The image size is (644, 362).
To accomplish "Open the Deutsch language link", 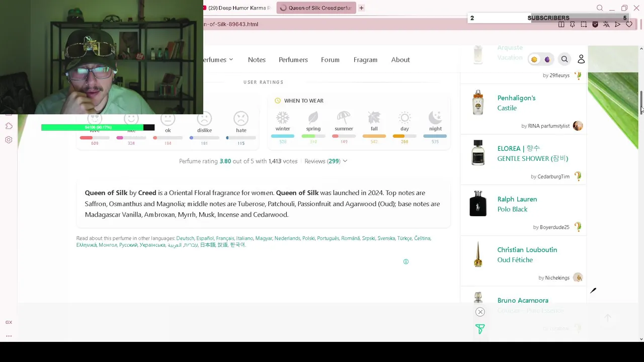I will pos(185,238).
